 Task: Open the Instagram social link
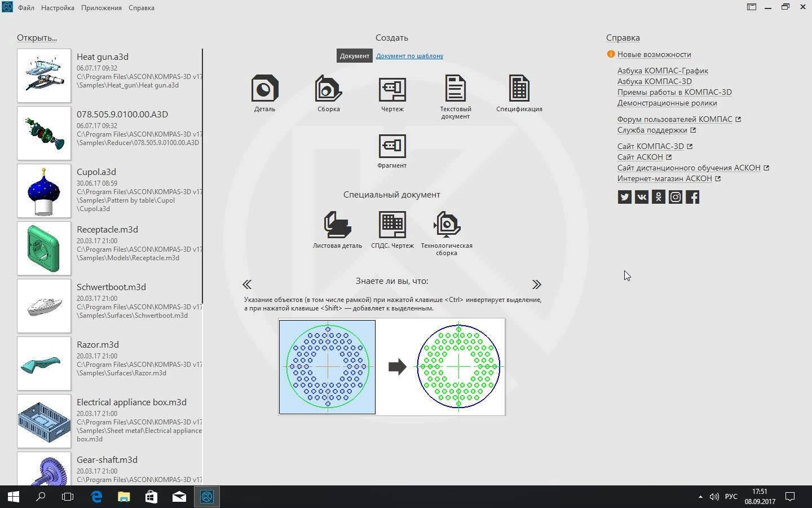(x=675, y=197)
